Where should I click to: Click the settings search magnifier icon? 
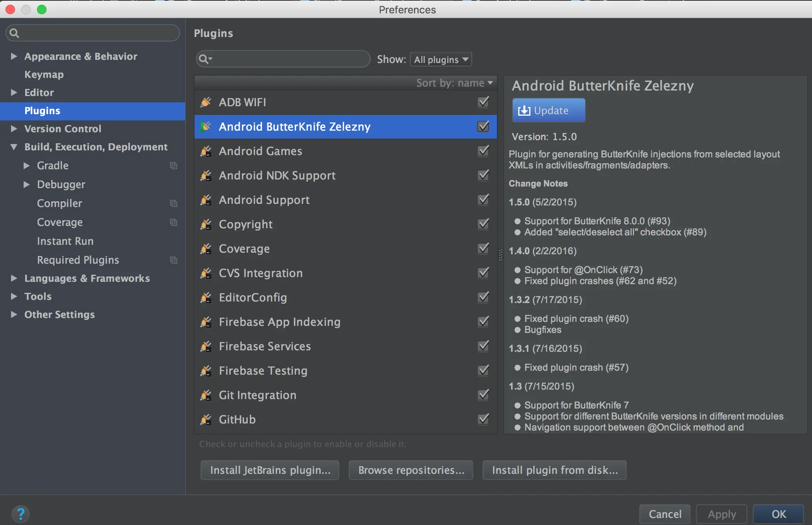14,33
